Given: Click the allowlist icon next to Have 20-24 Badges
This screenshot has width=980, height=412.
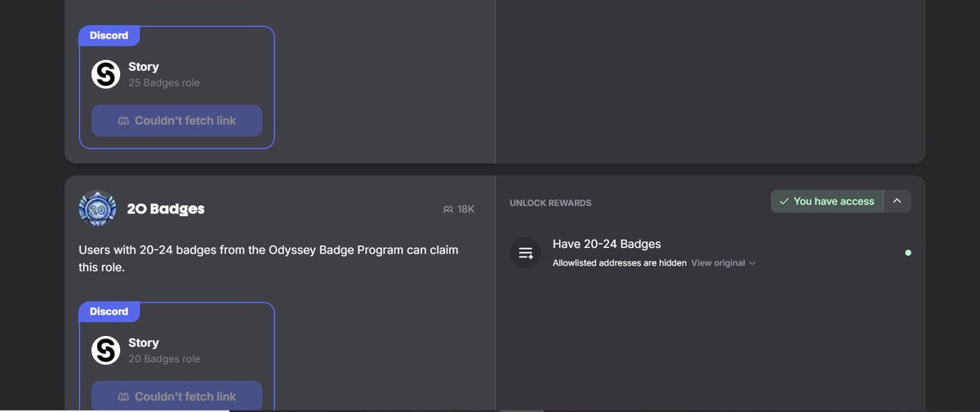Looking at the screenshot, I should [526, 253].
